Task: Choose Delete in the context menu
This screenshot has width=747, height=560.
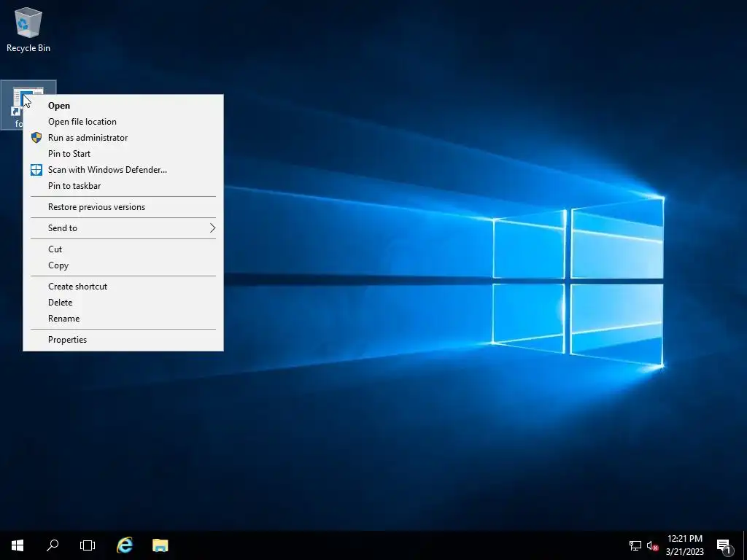Action: click(x=123, y=303)
